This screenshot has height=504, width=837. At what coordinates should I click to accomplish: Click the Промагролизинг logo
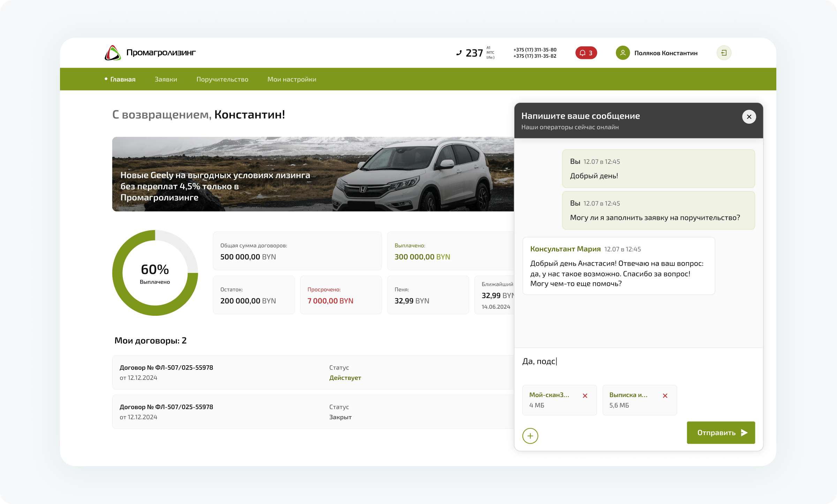point(150,53)
